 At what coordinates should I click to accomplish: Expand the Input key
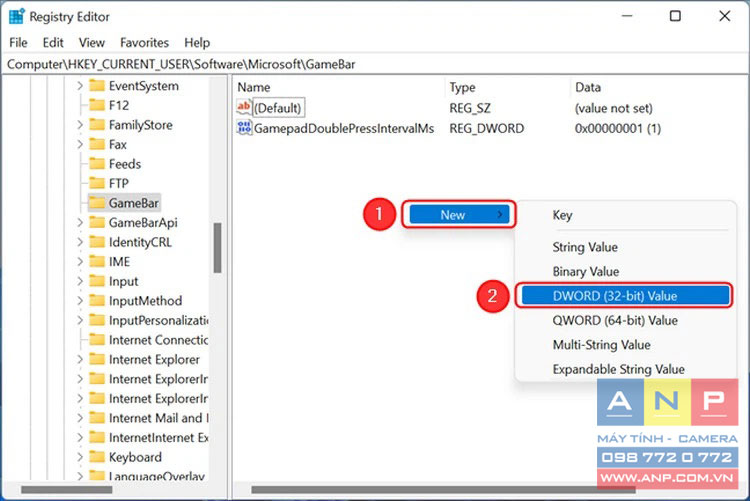[x=80, y=281]
